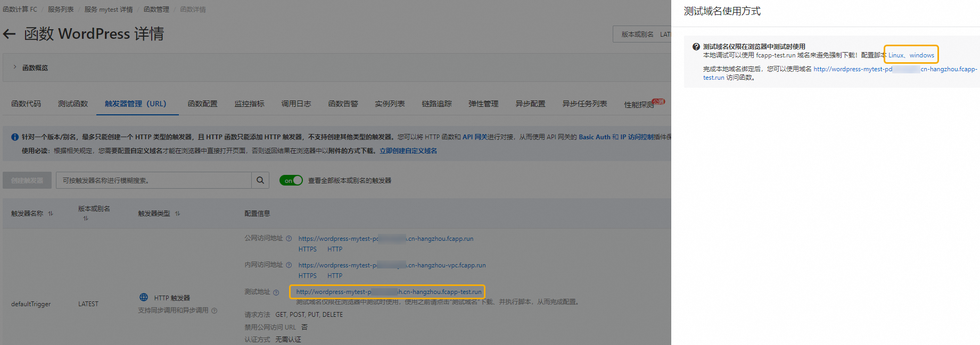The height and width of the screenshot is (345, 980).
Task: Open the public fcapp.run URL
Action: 386,239
